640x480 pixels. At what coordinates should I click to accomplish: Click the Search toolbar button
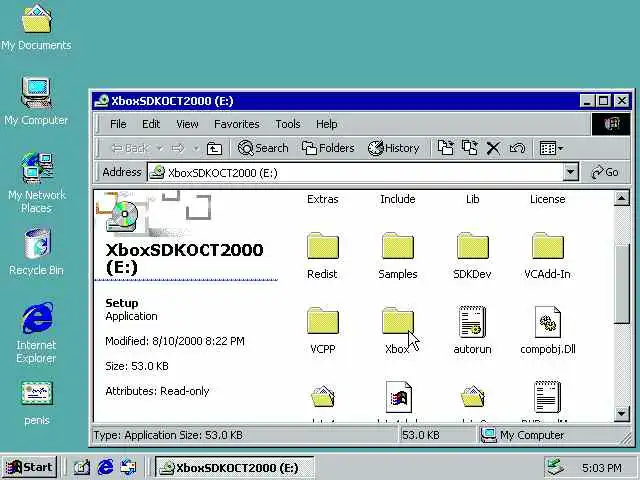tap(263, 148)
